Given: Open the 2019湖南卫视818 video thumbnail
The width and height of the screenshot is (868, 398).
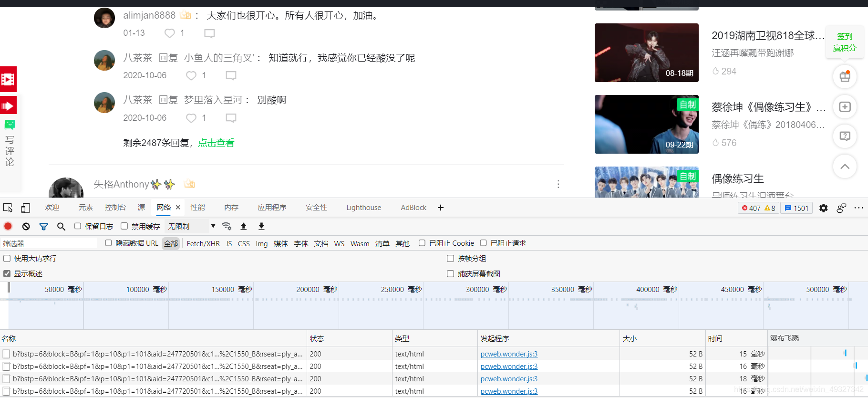Looking at the screenshot, I should 646,52.
